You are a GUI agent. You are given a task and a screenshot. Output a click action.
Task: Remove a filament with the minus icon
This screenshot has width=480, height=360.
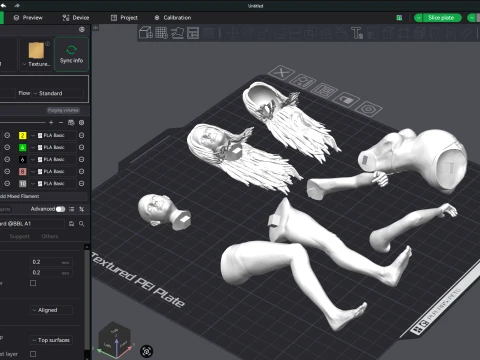coord(61,123)
